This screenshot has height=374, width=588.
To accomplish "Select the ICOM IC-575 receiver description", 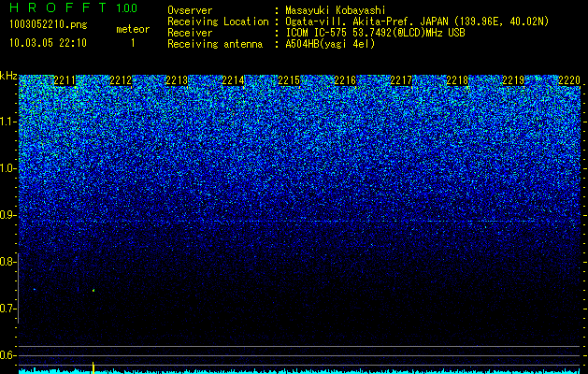I will pyautogui.click(x=375, y=33).
